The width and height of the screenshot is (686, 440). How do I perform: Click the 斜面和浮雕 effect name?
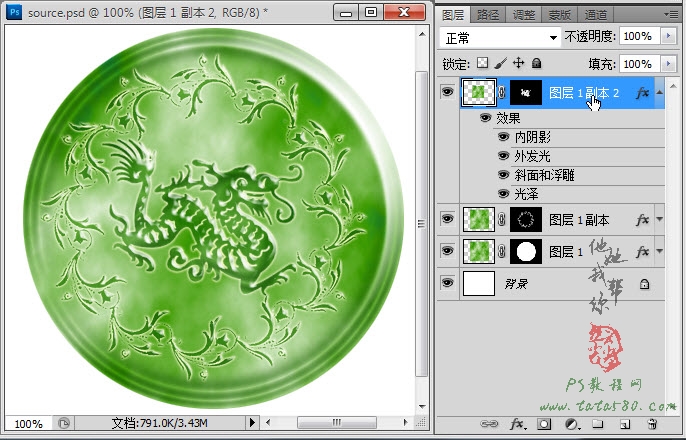544,175
